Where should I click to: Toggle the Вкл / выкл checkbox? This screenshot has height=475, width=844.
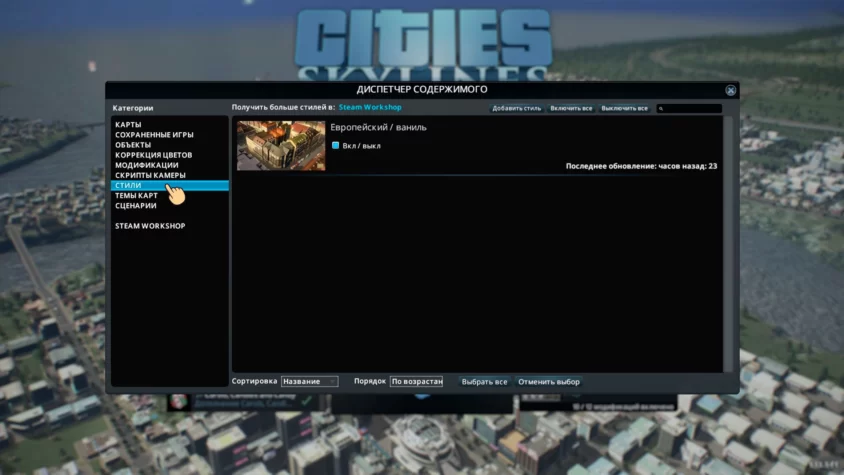(335, 145)
